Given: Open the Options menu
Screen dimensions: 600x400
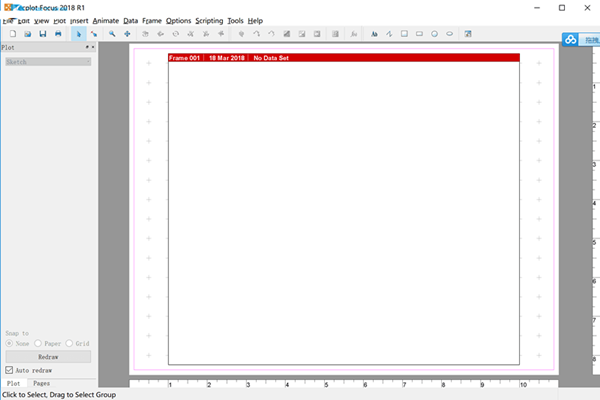Looking at the screenshot, I should [178, 21].
